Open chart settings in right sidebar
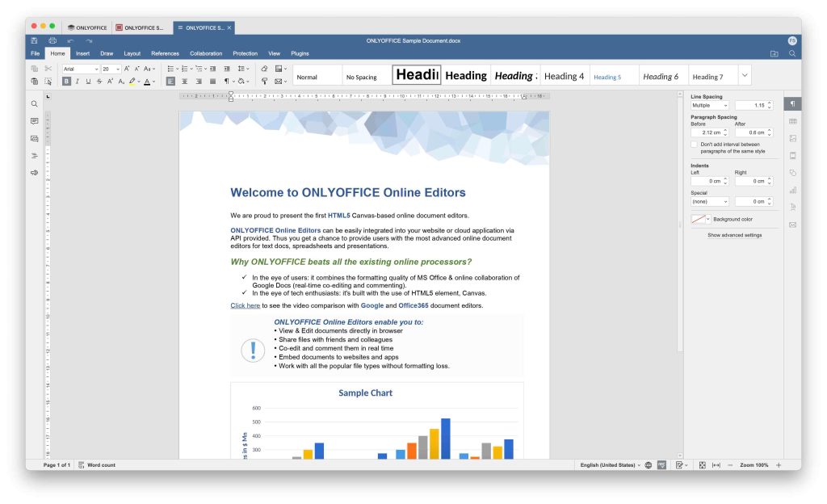This screenshot has height=504, width=827. pyautogui.click(x=792, y=190)
